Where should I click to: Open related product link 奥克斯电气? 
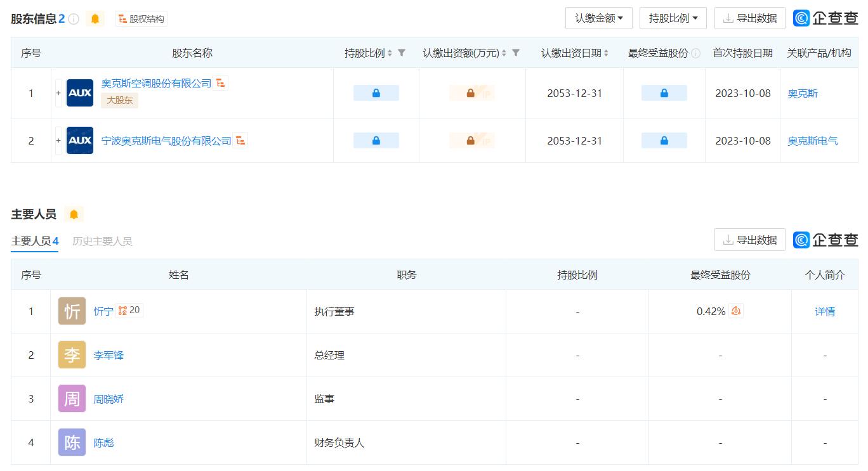(x=813, y=141)
